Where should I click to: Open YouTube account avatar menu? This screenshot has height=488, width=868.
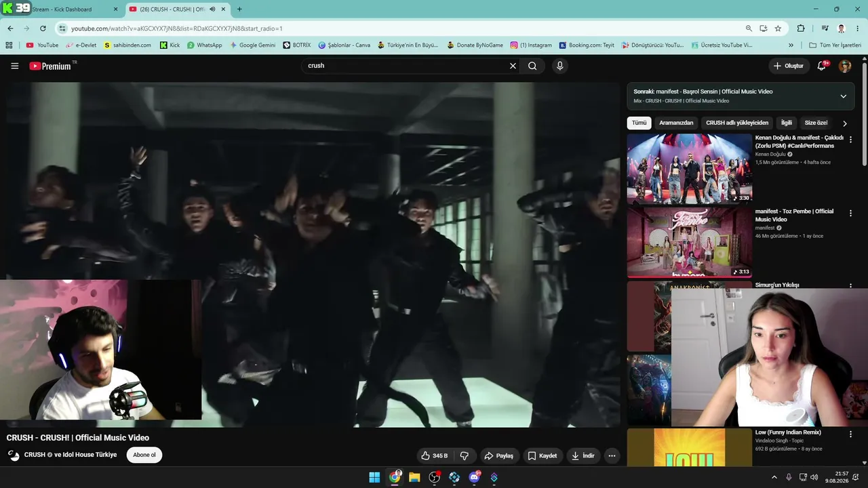coord(845,66)
